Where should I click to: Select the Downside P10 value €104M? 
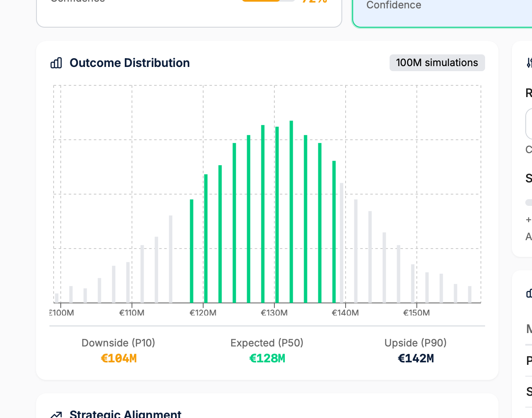tap(119, 358)
